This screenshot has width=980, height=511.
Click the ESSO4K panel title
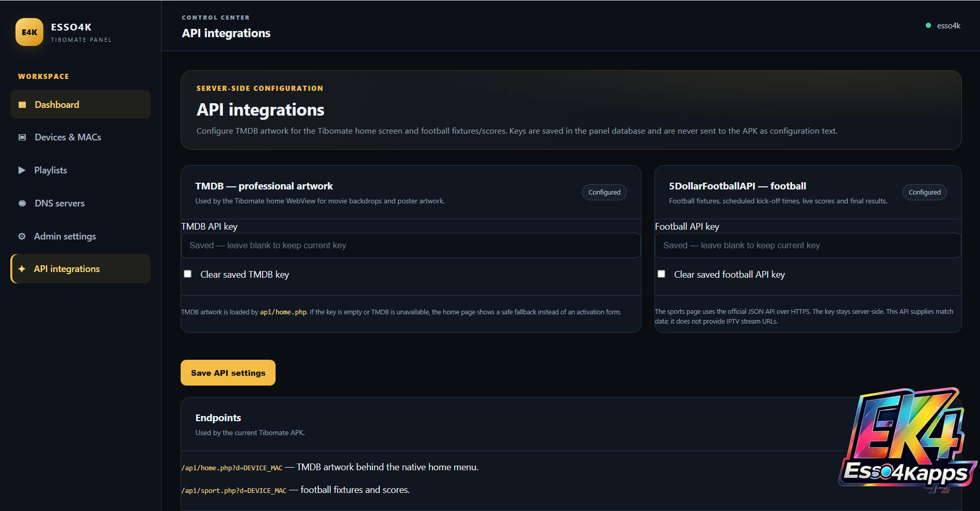point(71,27)
